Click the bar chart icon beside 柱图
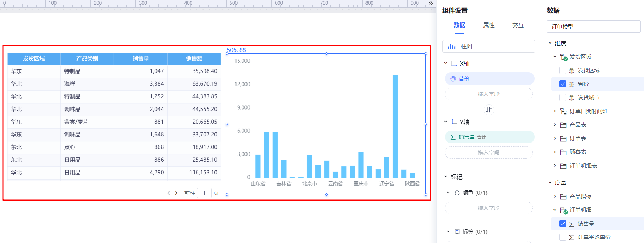The height and width of the screenshot is (243, 644). [x=452, y=46]
